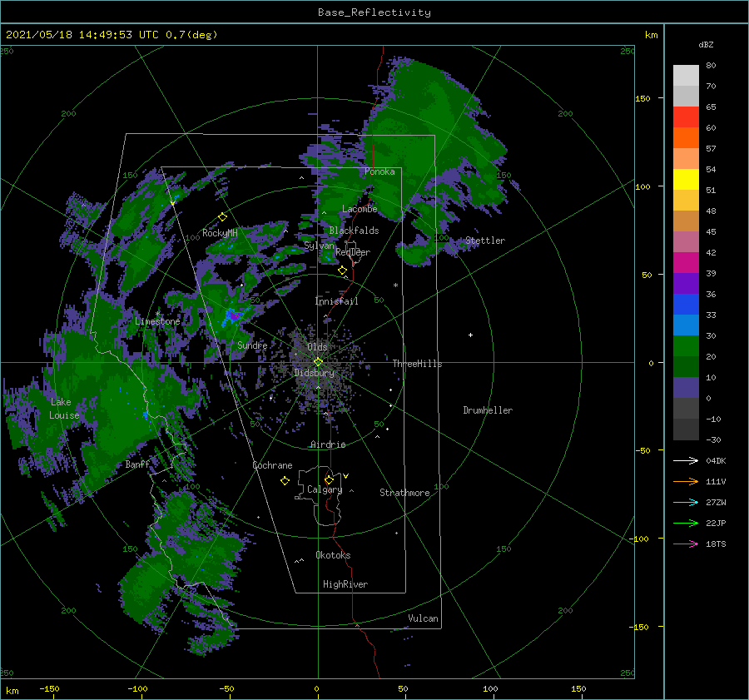Click the magenta 18TS arrow in legend
The image size is (749, 700).
pyautogui.click(x=686, y=544)
